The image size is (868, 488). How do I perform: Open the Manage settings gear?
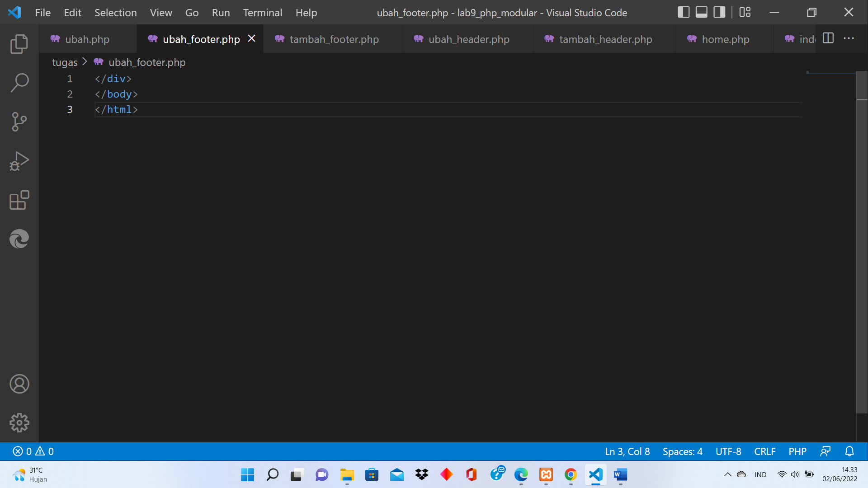point(19,423)
